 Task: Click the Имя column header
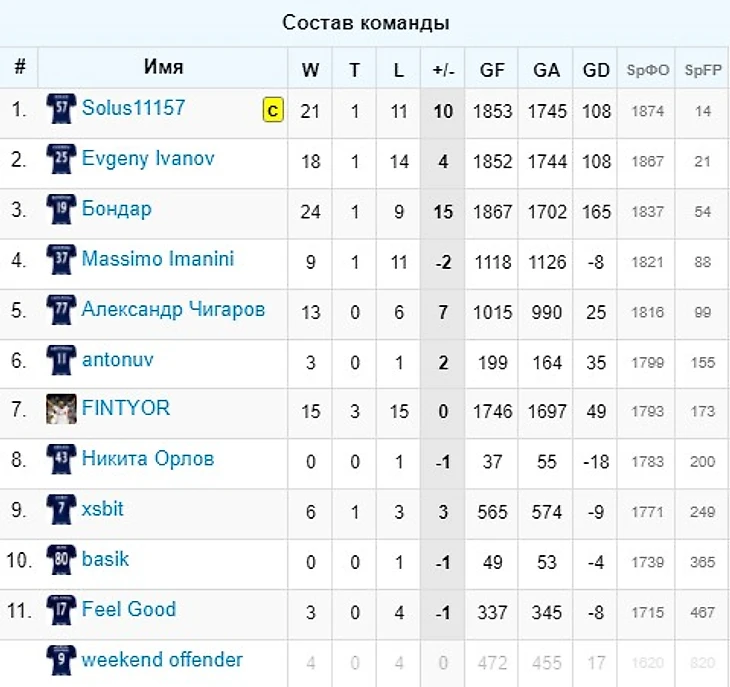click(163, 68)
